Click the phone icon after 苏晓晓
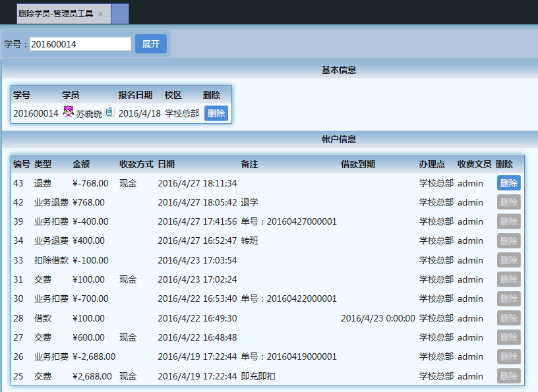 tap(109, 113)
